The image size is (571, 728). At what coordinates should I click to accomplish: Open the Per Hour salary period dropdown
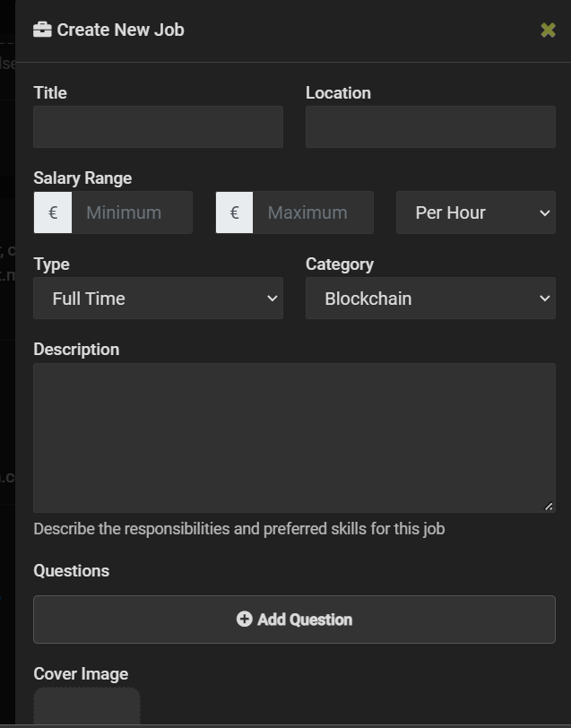[x=475, y=212]
